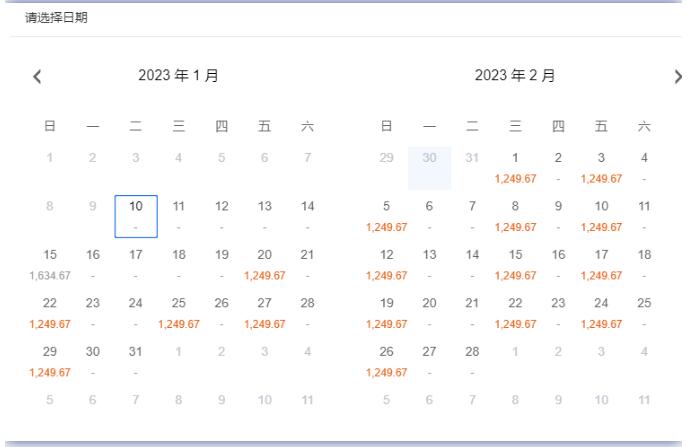Image resolution: width=692 pixels, height=447 pixels.
Task: Choose February 17 priced 1,249.67
Action: (601, 265)
